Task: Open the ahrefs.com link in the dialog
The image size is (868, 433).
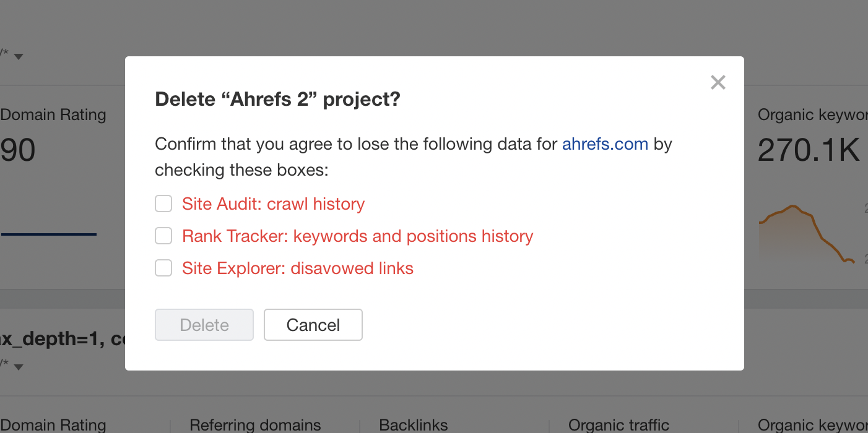Action: coord(605,144)
